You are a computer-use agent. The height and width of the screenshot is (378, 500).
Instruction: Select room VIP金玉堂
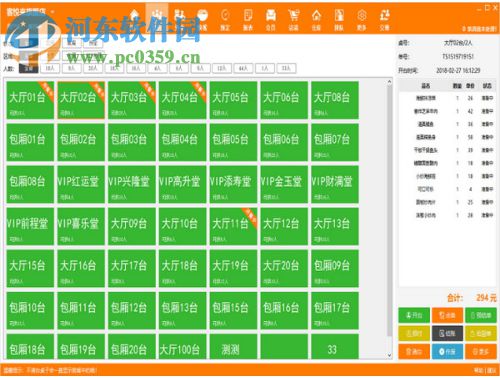pyautogui.click(x=284, y=184)
